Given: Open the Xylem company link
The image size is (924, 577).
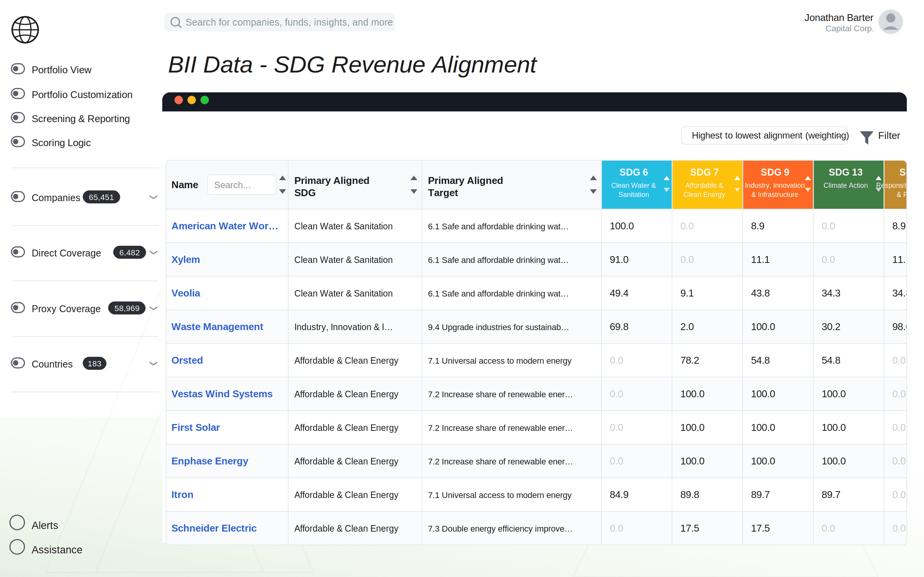Looking at the screenshot, I should coord(186,259).
